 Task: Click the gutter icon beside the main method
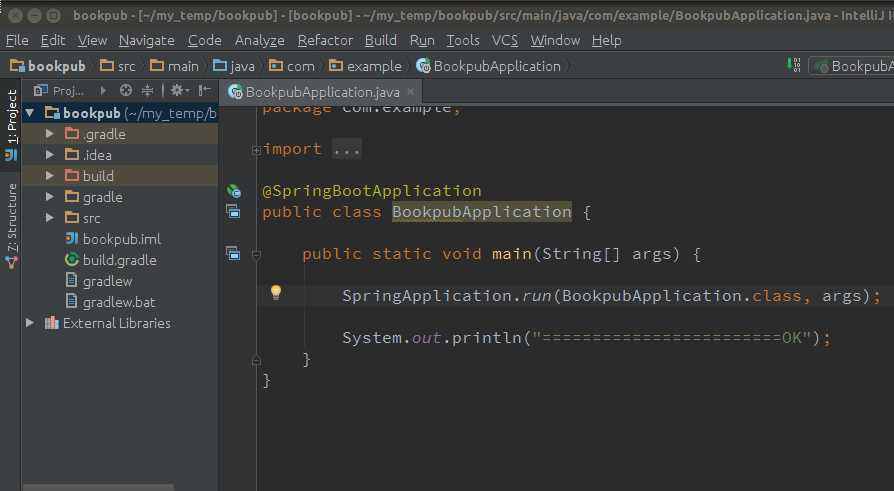coord(233,253)
